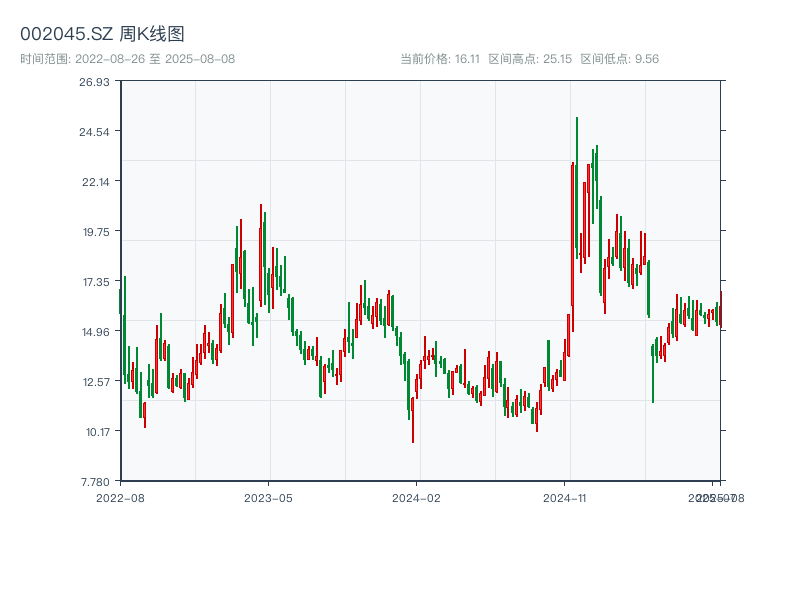Click y-axis label 14.96

[96, 332]
